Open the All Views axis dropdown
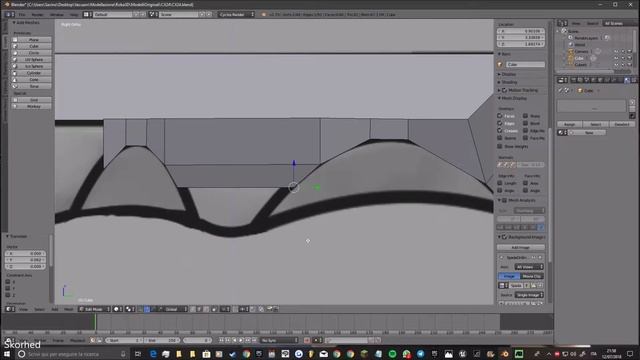 point(529,267)
